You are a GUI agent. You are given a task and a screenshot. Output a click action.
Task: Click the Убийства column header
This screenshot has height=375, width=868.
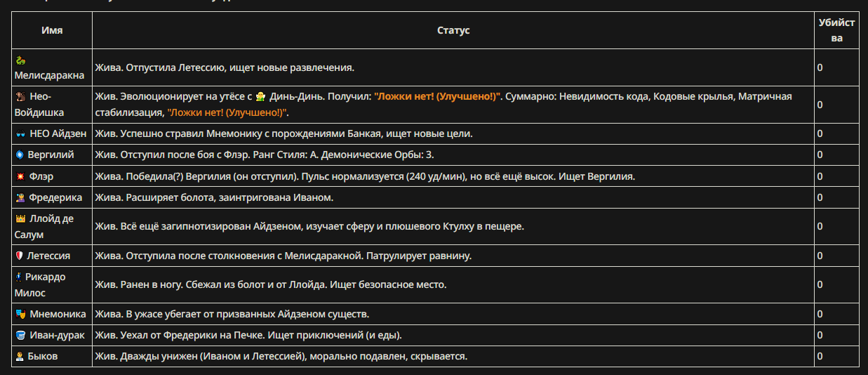[836, 30]
